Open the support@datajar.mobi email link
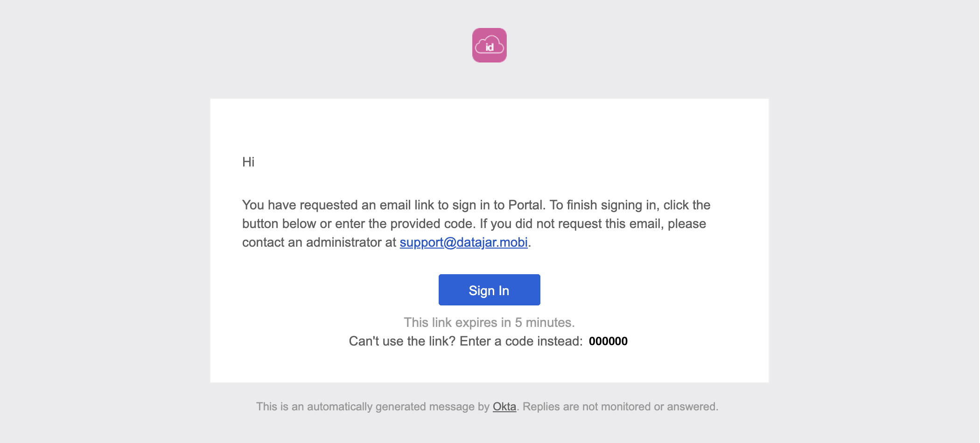The image size is (980, 443). (463, 242)
